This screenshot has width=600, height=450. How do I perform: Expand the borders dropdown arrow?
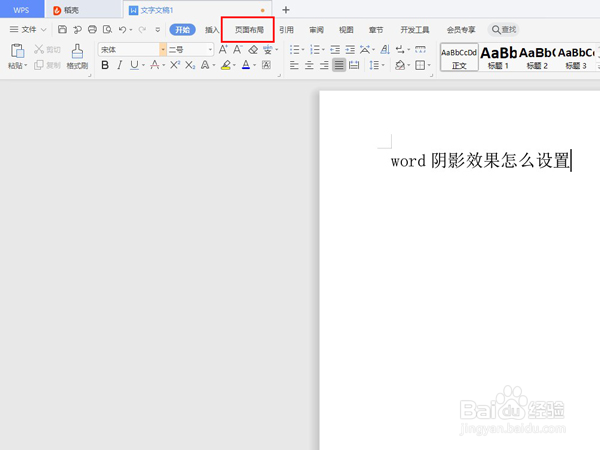429,65
